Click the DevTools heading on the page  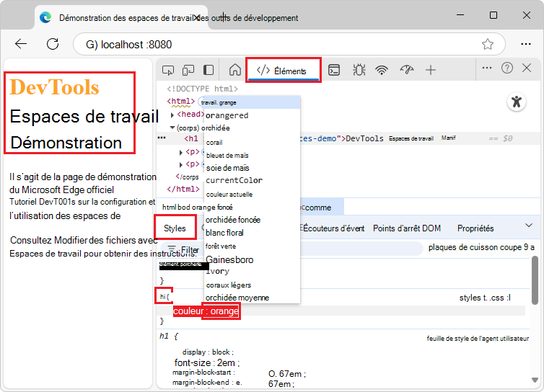[54, 87]
